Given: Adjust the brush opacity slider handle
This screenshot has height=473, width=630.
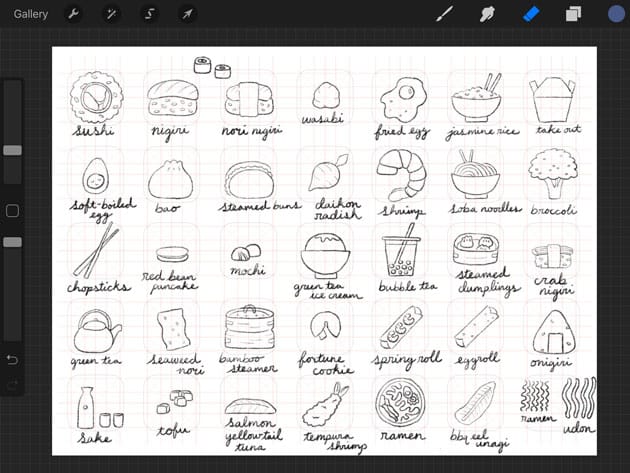Looking at the screenshot, I should click(12, 242).
